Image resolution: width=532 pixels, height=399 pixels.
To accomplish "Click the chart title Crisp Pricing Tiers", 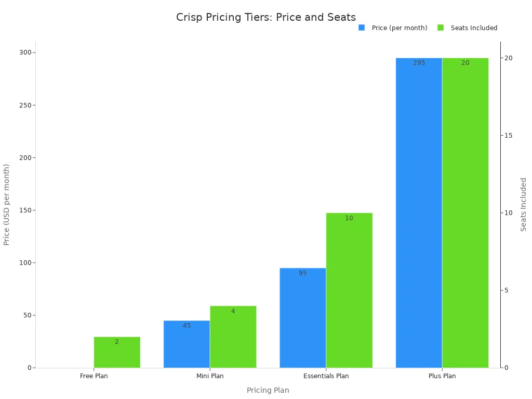I will [266, 17].
